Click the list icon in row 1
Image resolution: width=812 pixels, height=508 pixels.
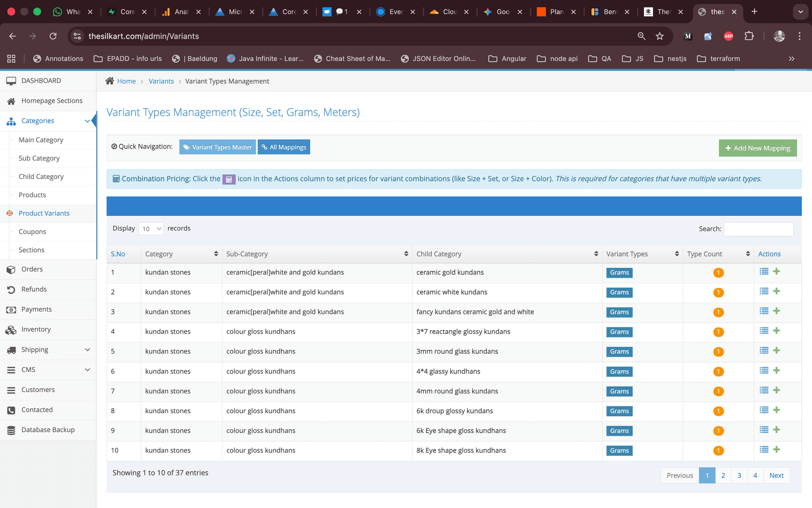coord(764,271)
